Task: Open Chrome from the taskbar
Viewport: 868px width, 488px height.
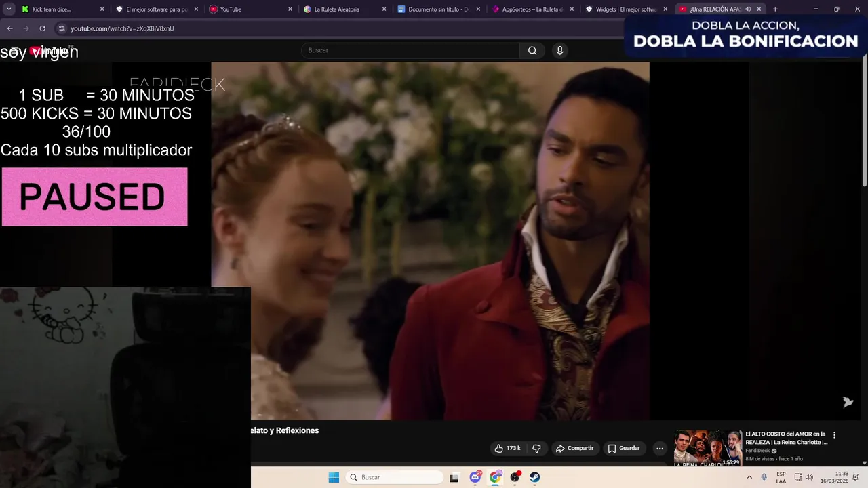Action: click(495, 477)
